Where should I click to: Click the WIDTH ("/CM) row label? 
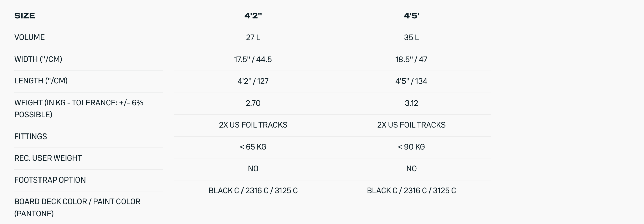click(38, 59)
